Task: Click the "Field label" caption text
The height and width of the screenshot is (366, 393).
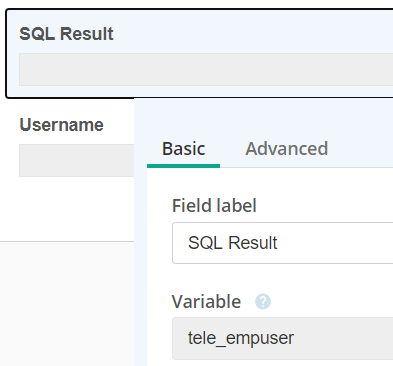Action: pos(214,206)
